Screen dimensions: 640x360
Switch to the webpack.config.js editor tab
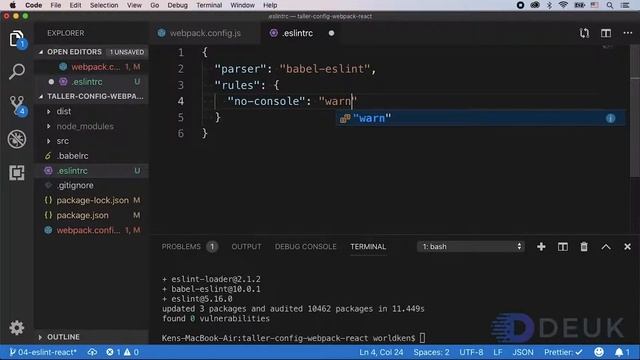click(205, 33)
